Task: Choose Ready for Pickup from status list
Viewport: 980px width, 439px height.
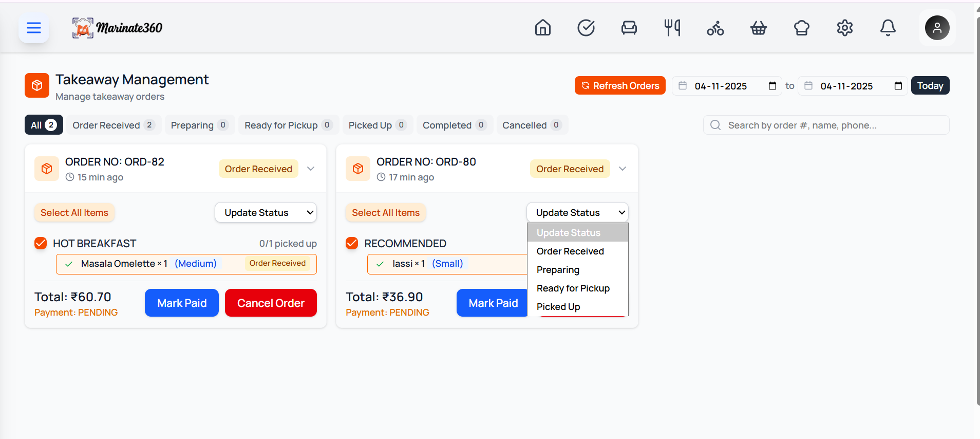Action: (x=573, y=288)
